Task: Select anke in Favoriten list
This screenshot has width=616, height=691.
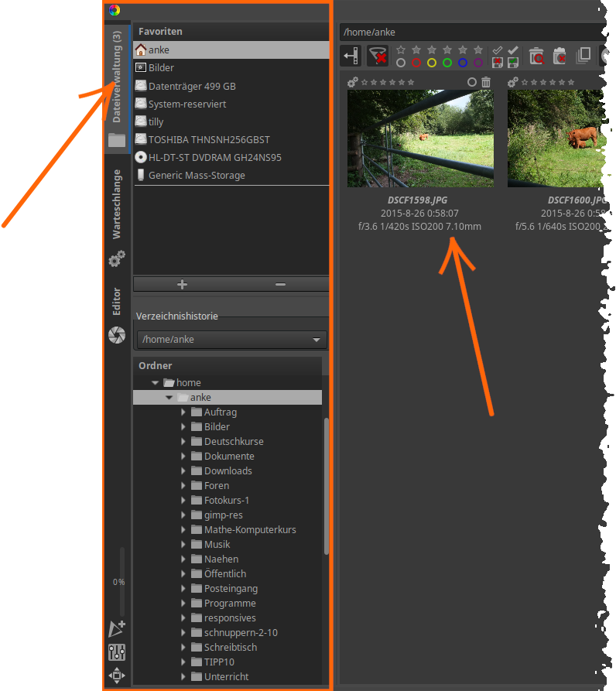Action: [231, 50]
